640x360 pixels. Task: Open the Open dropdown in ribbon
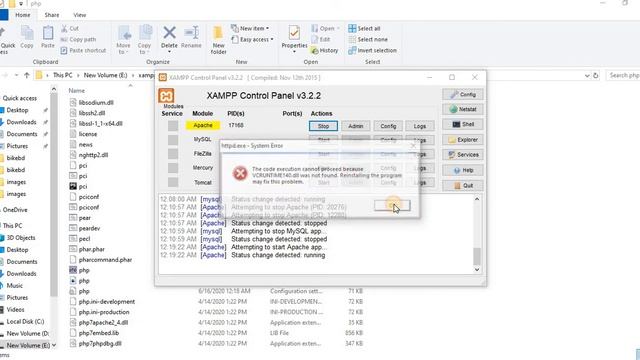[325, 29]
